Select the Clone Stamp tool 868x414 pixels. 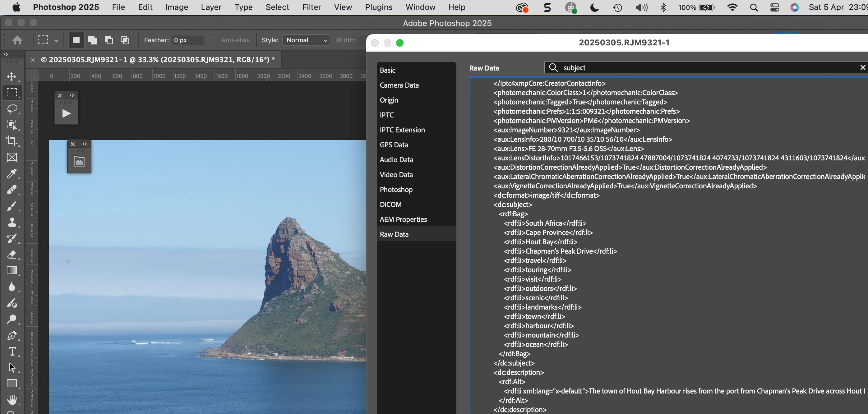tap(12, 222)
